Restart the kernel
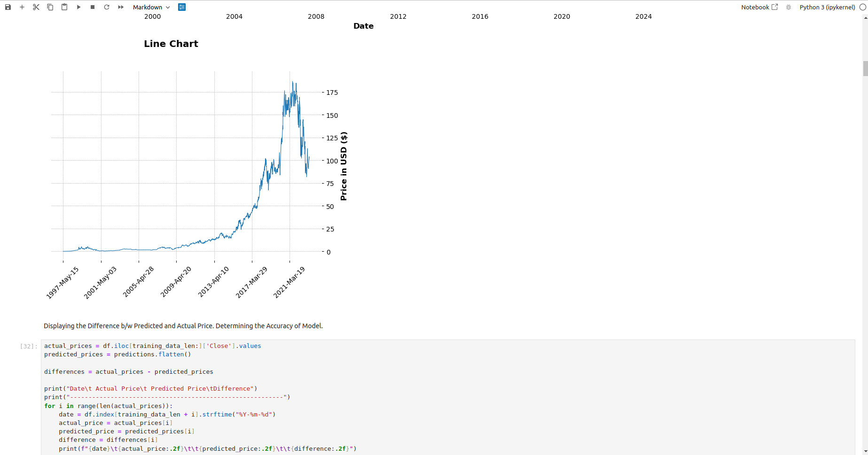 (x=107, y=7)
